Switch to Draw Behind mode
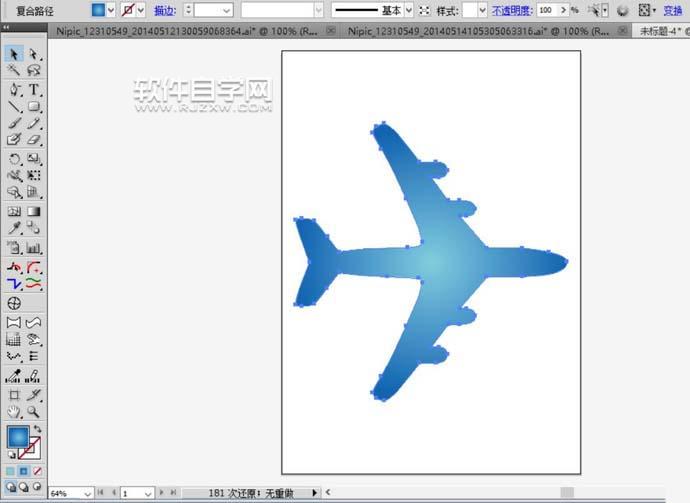 tap(24, 487)
